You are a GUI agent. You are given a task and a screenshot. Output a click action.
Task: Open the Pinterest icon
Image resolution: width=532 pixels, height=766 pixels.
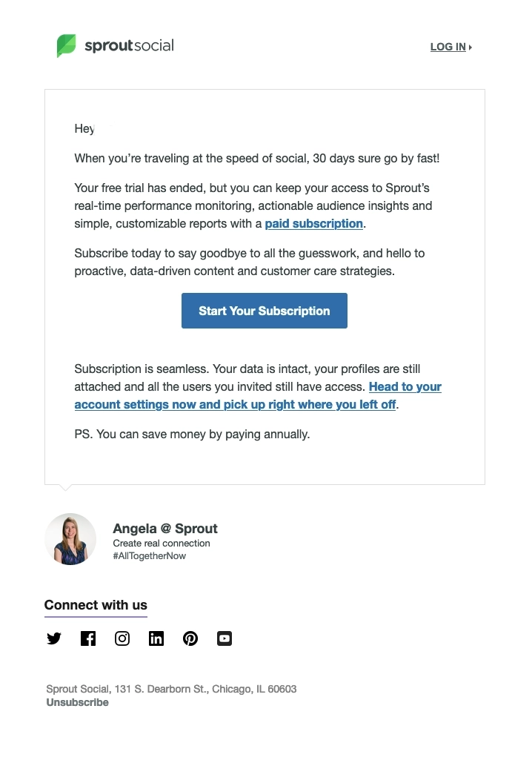(x=190, y=638)
